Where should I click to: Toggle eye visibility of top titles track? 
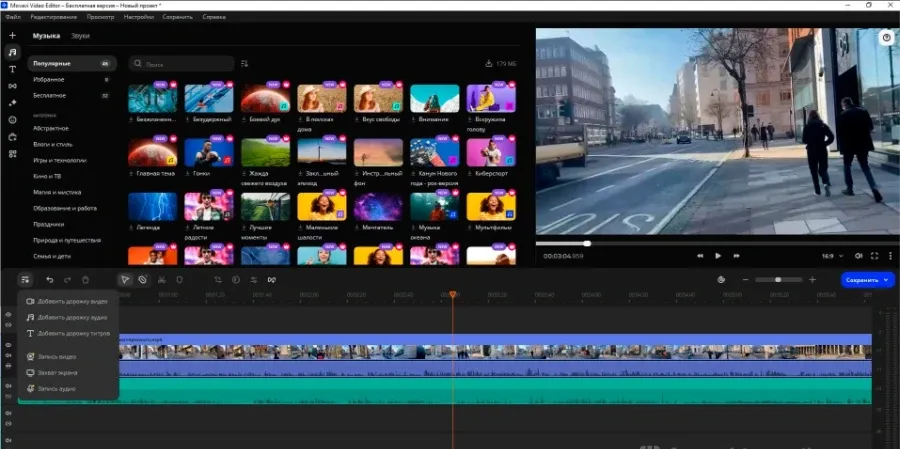point(9,315)
